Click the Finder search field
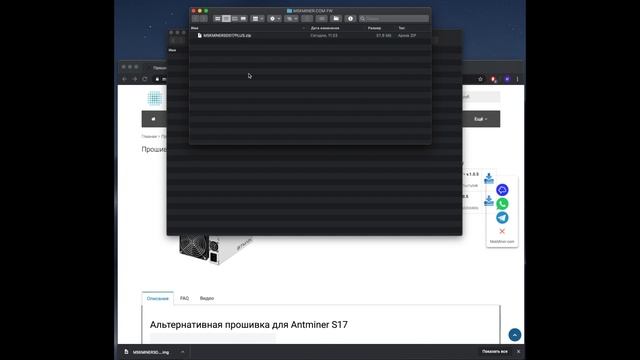 [394, 19]
